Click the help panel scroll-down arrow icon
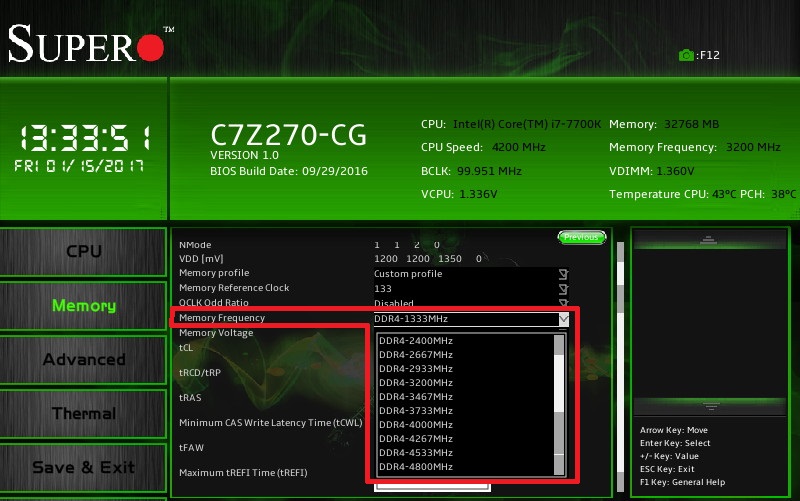This screenshot has width=800, height=501. pyautogui.click(x=710, y=406)
